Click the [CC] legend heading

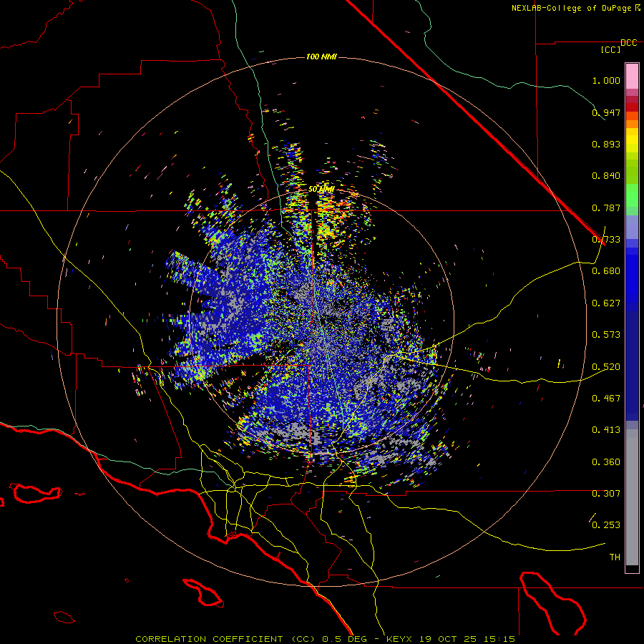[610, 49]
